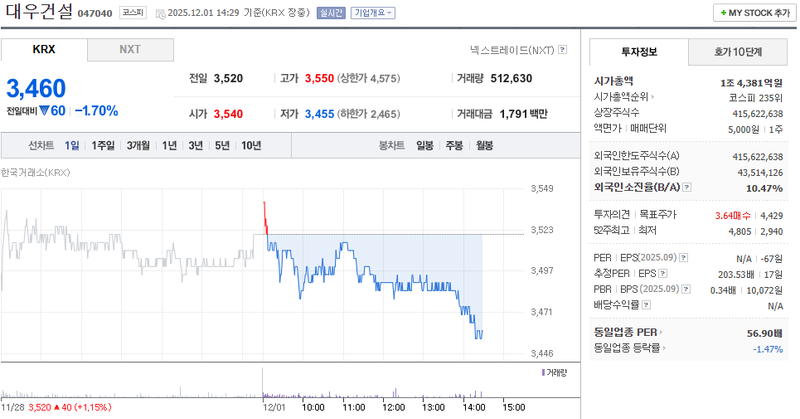Click the 대우건설 stock title
This screenshot has height=419, width=800.
pos(39,12)
